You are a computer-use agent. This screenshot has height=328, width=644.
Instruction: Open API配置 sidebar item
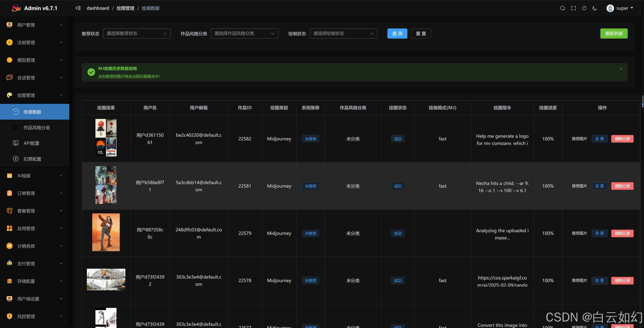tap(32, 143)
